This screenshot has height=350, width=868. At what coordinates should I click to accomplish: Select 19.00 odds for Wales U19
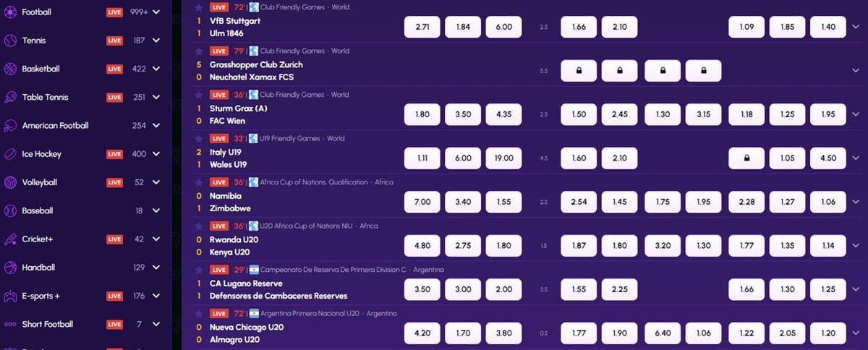coord(503,158)
